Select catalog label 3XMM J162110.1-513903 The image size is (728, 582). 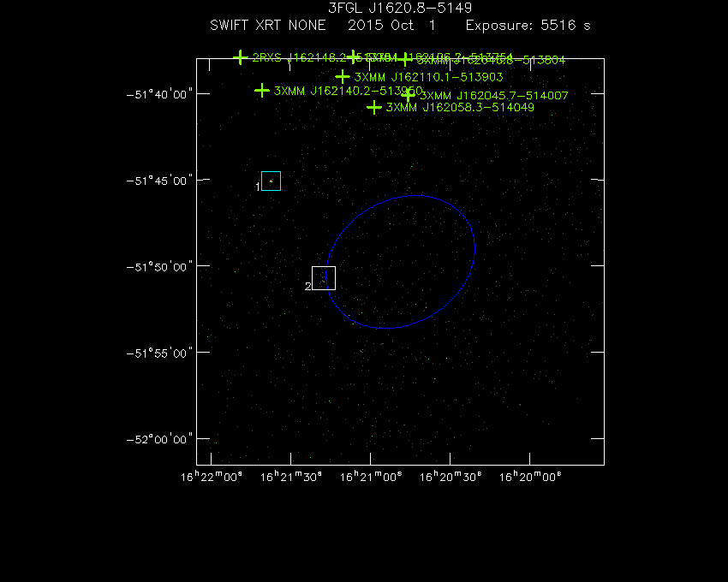[x=428, y=77]
